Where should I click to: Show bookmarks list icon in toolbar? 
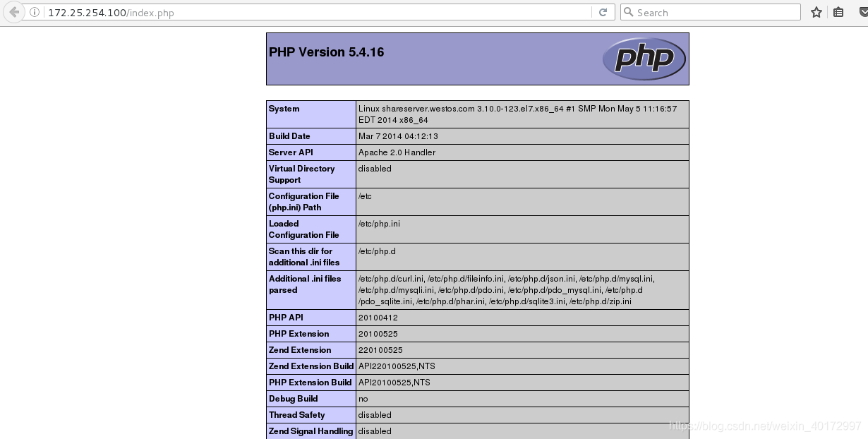(x=838, y=12)
